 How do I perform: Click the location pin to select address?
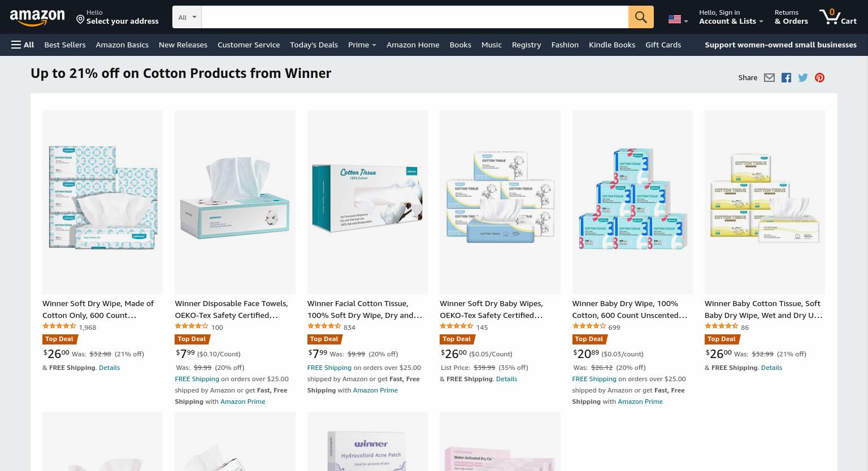pos(80,20)
